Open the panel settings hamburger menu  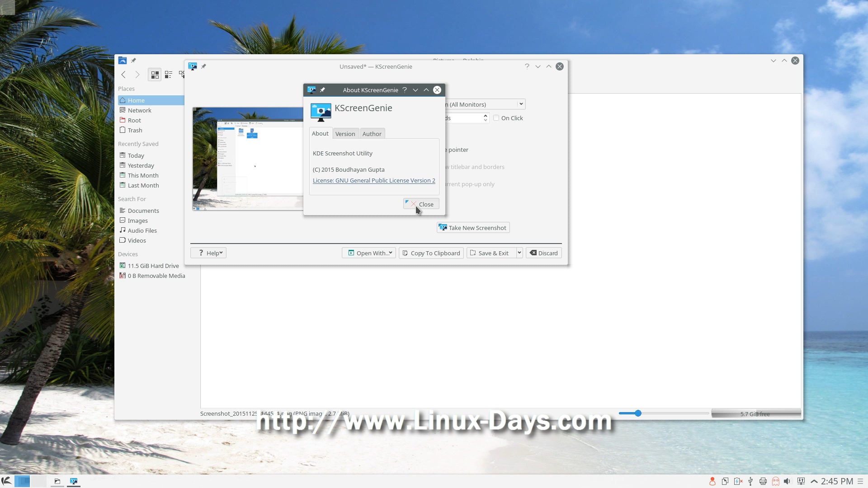coord(860,482)
